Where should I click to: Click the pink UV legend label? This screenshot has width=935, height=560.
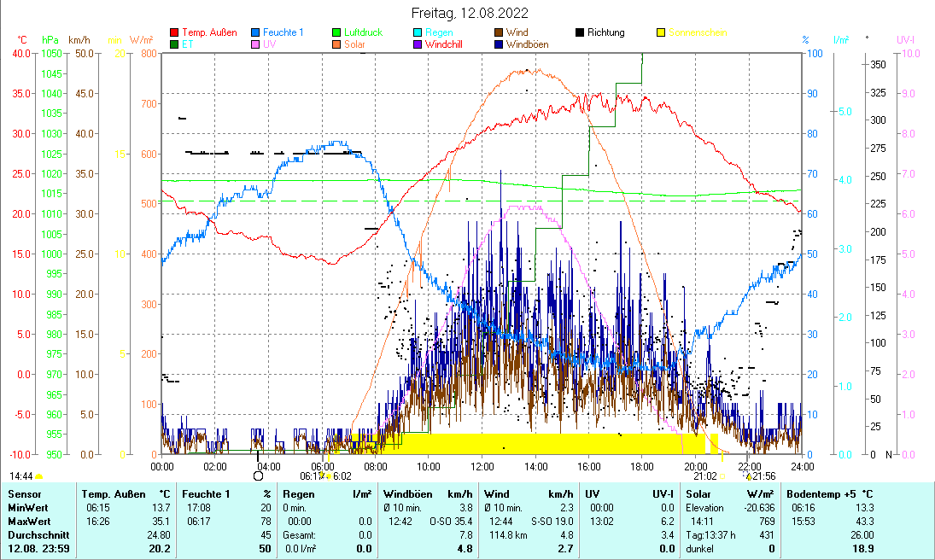click(x=270, y=44)
